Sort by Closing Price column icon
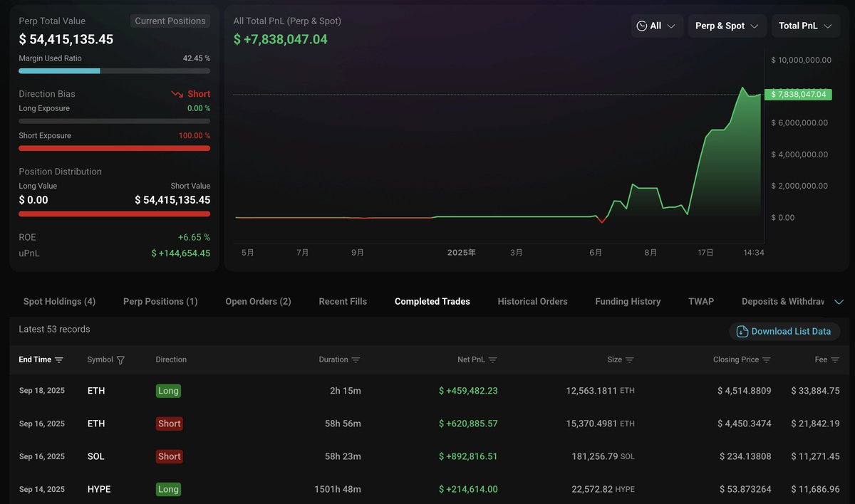The image size is (855, 504). pos(766,360)
